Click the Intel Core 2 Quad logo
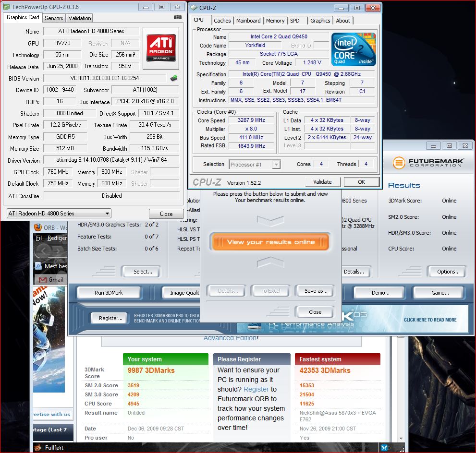476x453 pixels. click(354, 49)
